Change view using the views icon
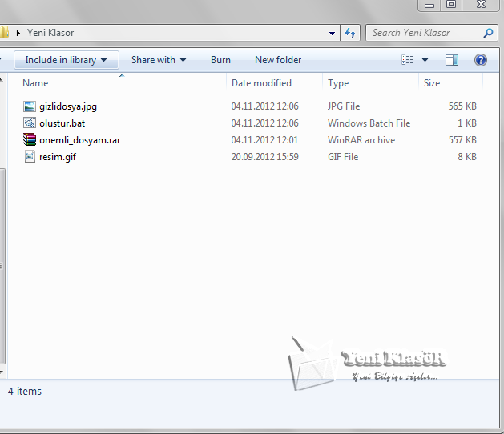The height and width of the screenshot is (434, 504). pyautogui.click(x=408, y=60)
